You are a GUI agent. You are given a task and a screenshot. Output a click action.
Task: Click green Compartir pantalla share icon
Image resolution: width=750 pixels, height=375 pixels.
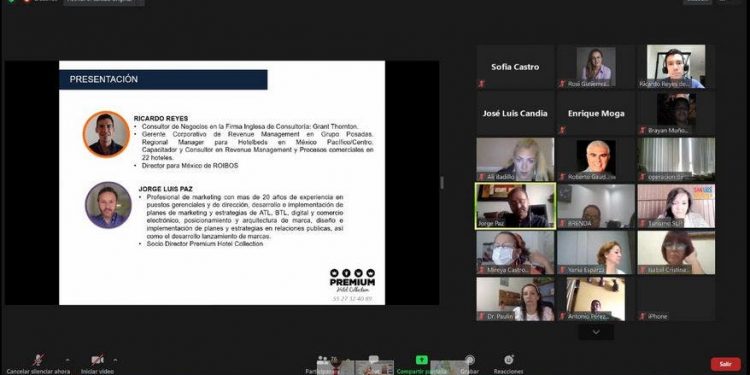coord(421,360)
